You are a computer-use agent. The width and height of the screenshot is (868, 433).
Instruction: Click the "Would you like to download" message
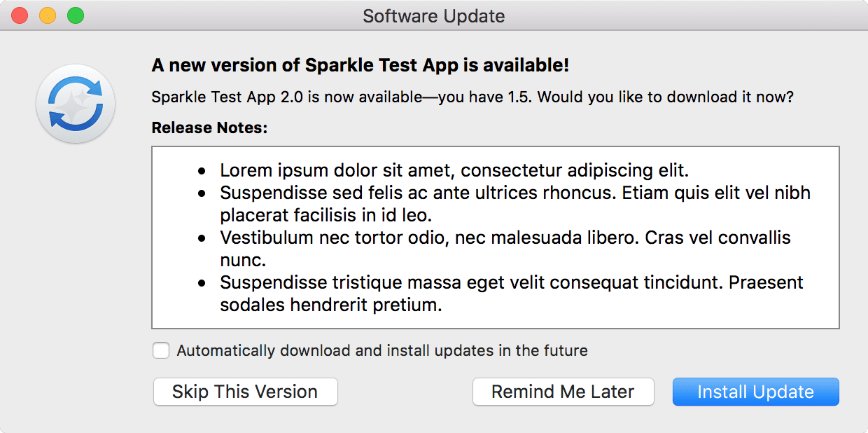pos(472,97)
